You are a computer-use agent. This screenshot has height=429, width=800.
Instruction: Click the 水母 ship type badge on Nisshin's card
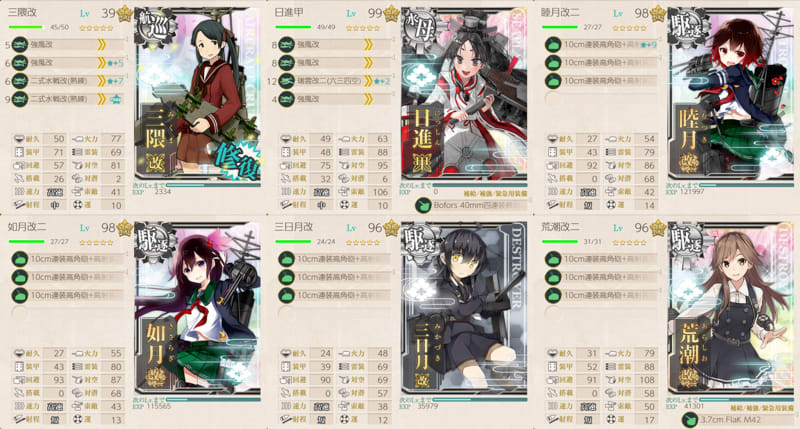coord(422,27)
